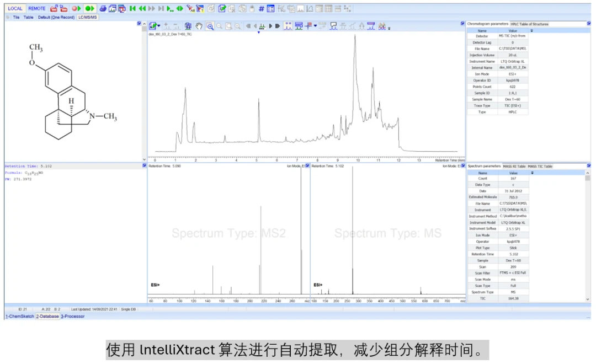Click the Instrument Name value LTQ Orbitrap XL
The image size is (596, 364).
tap(512, 61)
